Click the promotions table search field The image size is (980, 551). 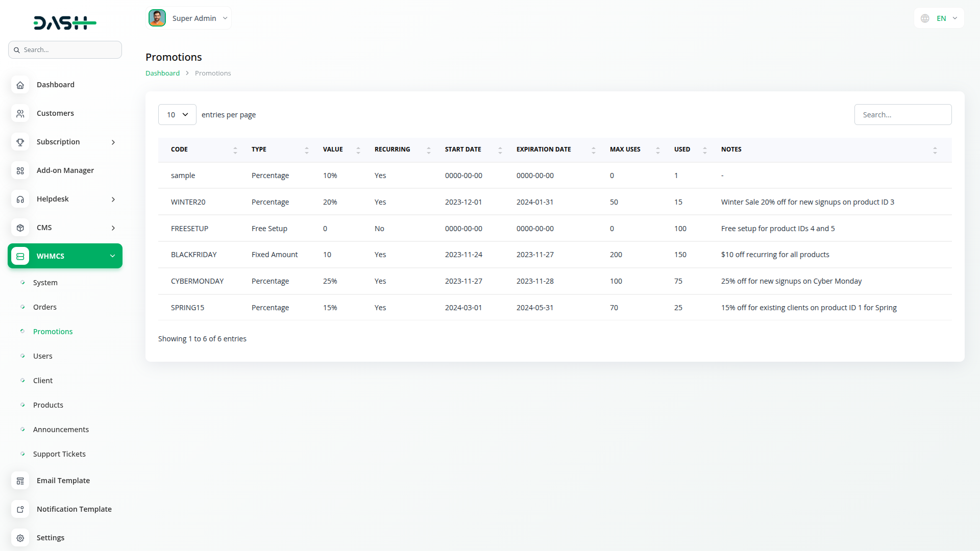coord(902,115)
